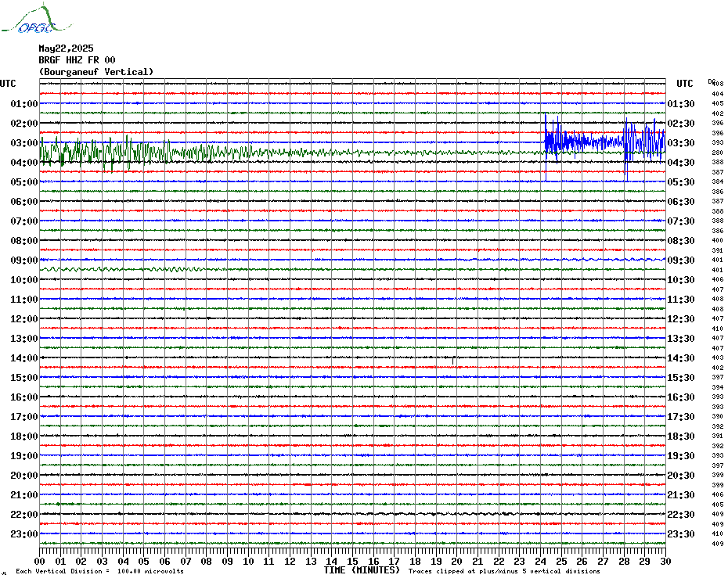Click the Each Vertical Division 100.00 microvolts note
Image resolution: width=728 pixels, height=582 pixels.
click(100, 571)
